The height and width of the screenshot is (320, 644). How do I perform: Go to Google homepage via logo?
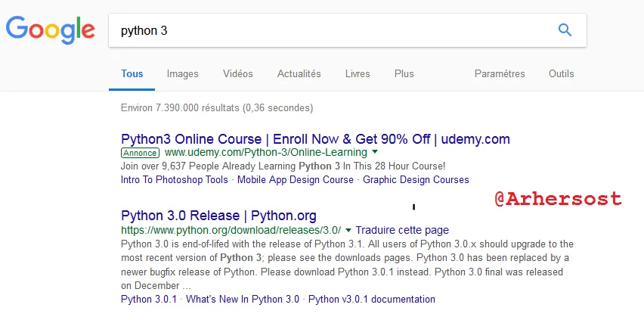point(51,30)
